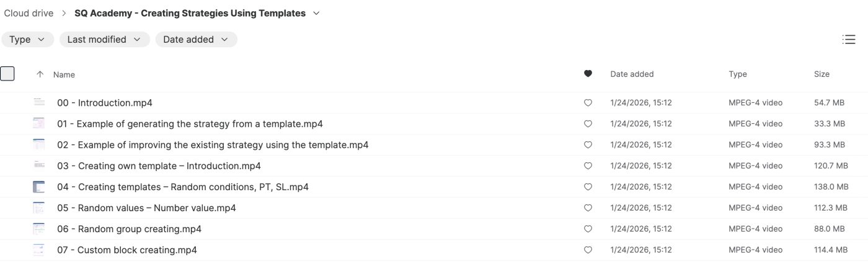The width and height of the screenshot is (868, 270).
Task: Favorite 07 - Custom block creating video
Action: tap(588, 250)
